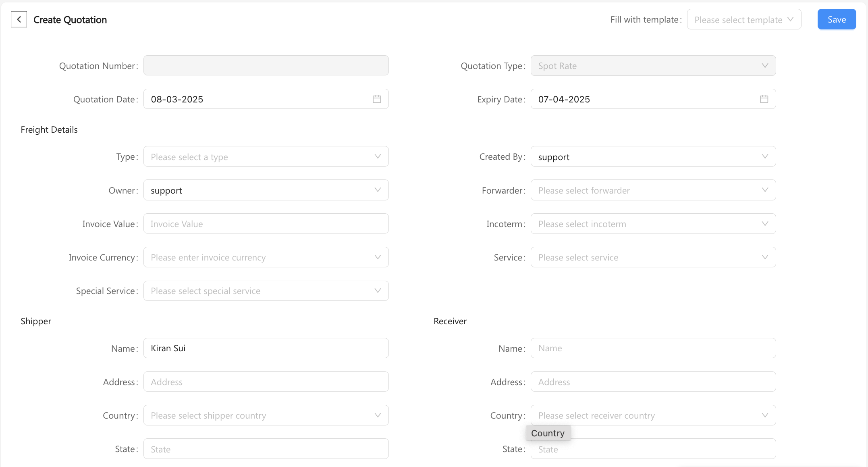Open the Incoterm dropdown
This screenshot has height=467, width=868.
[653, 224]
